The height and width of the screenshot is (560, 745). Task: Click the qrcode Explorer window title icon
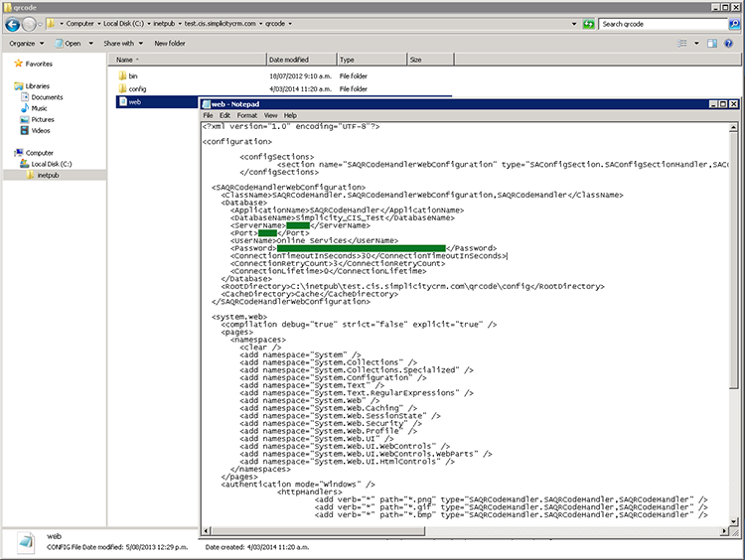coord(7,7)
